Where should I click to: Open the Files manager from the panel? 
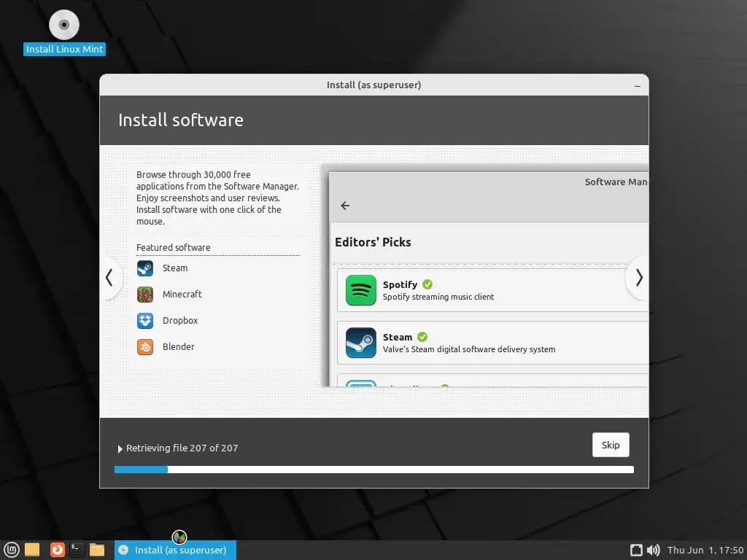coord(97,550)
